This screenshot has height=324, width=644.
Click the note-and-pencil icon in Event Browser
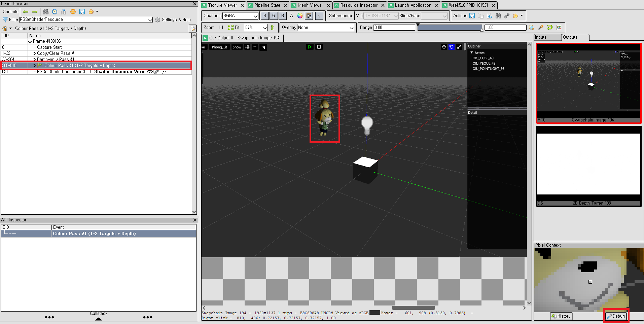tap(192, 29)
